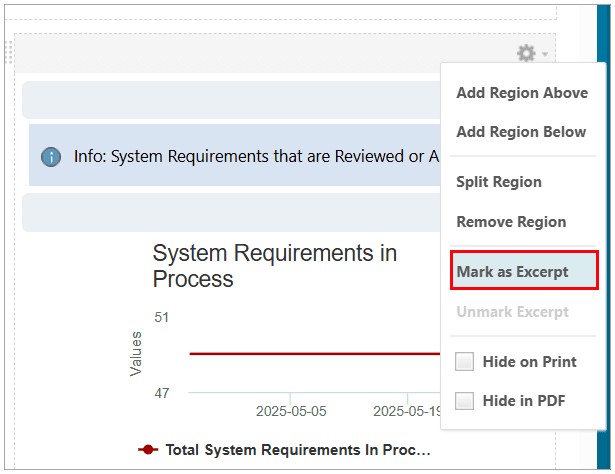This screenshot has height=474, width=615.
Task: Choose Add Region Below
Action: 521,132
